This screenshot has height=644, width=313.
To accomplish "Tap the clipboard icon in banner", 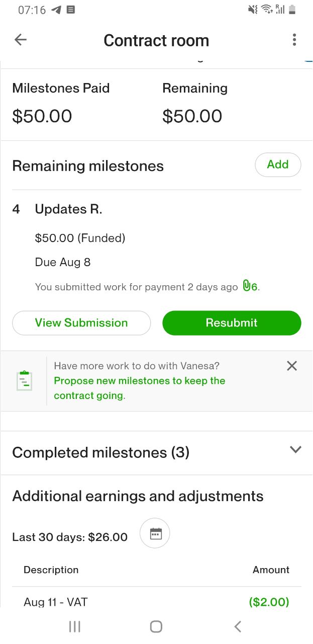I will (x=24, y=381).
